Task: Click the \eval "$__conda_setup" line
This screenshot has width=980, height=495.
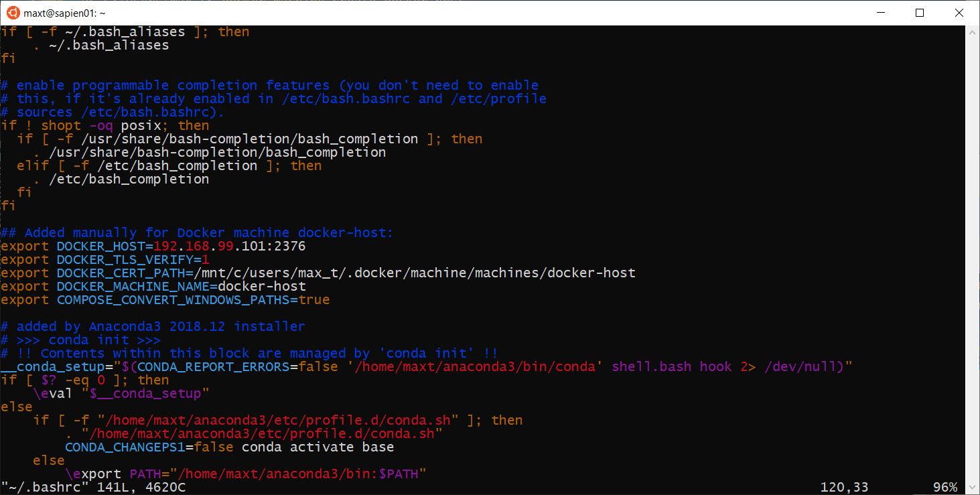Action: click(121, 394)
